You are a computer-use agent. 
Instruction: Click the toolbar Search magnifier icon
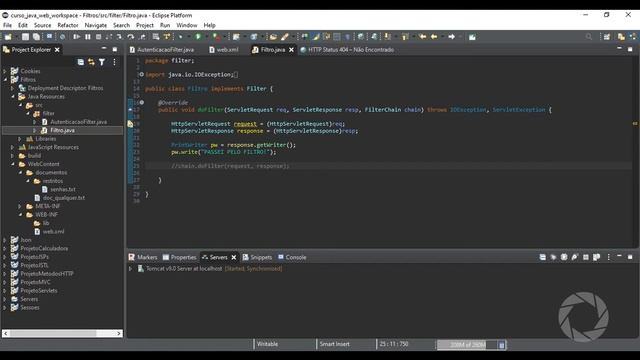(x=589, y=37)
